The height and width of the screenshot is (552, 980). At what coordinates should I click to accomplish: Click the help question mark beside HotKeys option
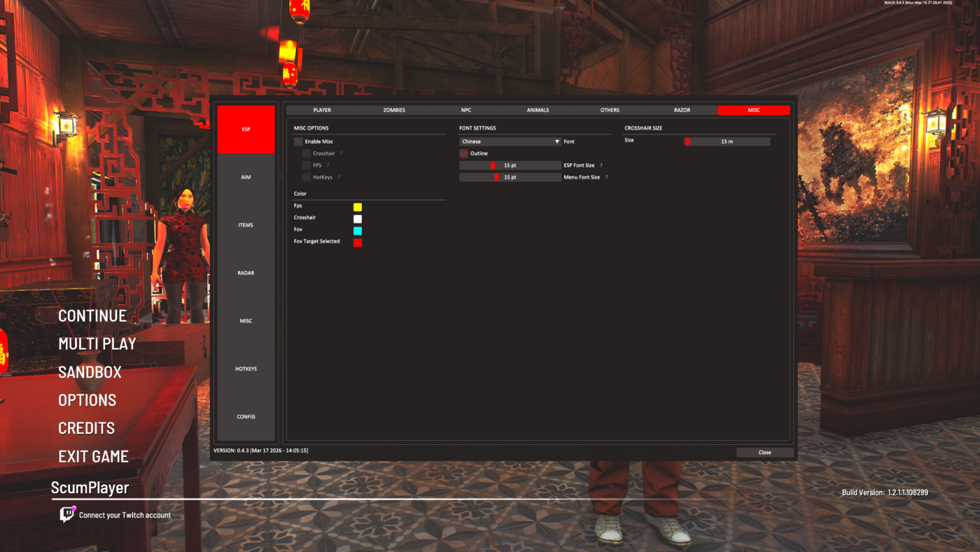click(339, 177)
